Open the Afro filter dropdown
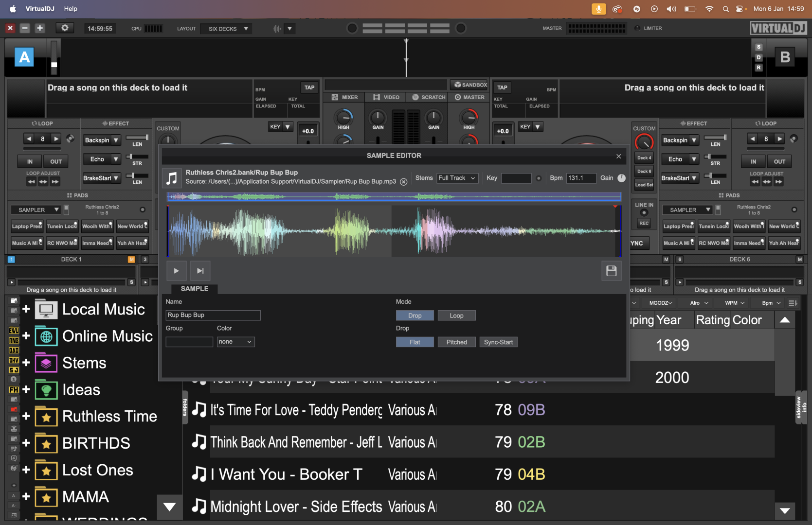812x525 pixels. (x=699, y=303)
